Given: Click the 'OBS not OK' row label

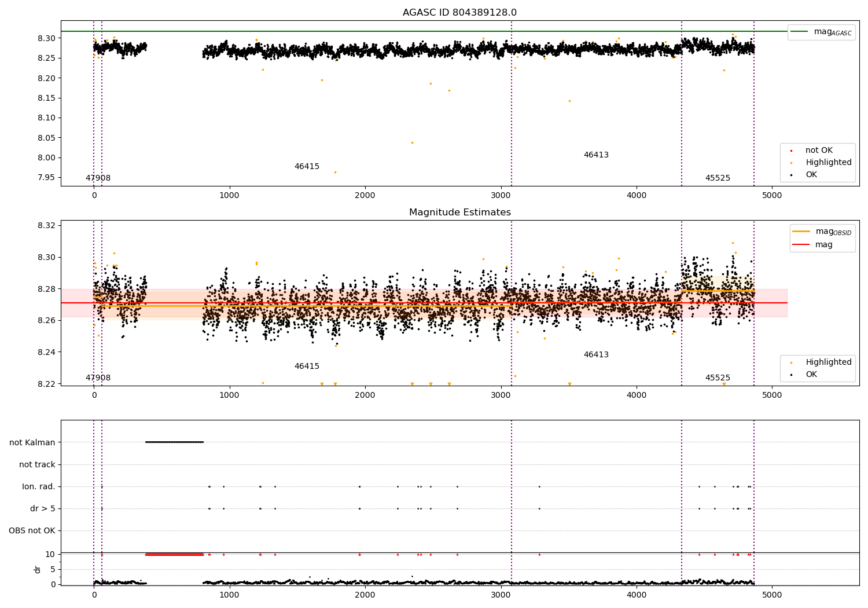Looking at the screenshot, I should pos(32,531).
